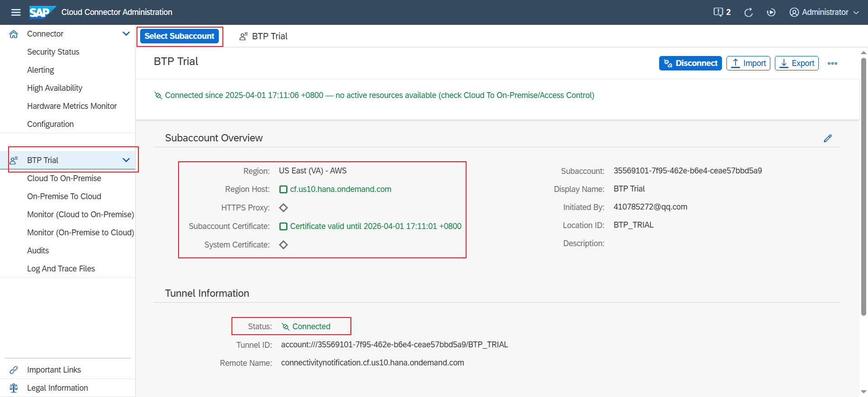Click the vertical scrollbar thumb
This screenshot has height=397, width=868.
pos(863,186)
